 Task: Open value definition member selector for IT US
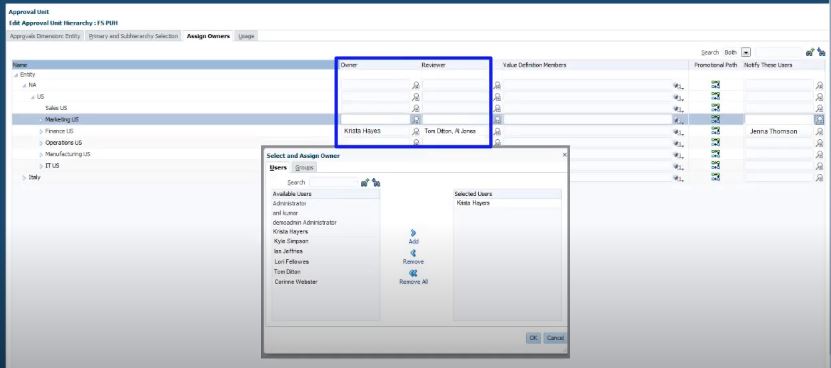(678, 167)
